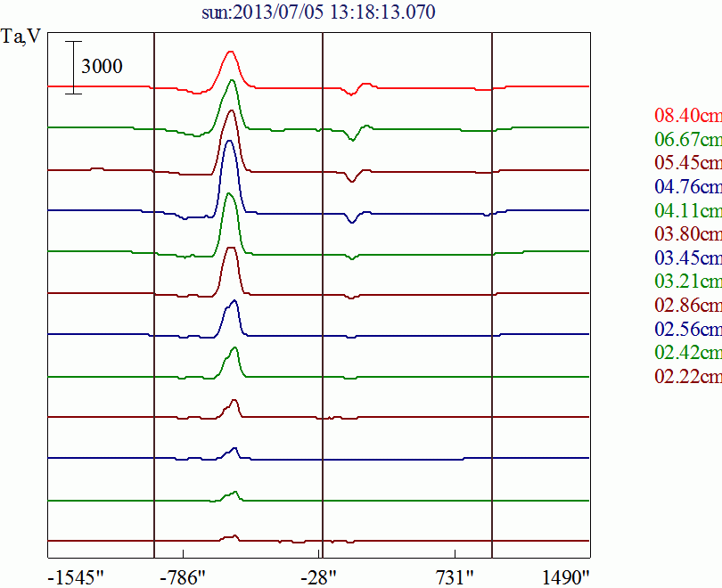Click the 3000 scale bar value

[102, 67]
